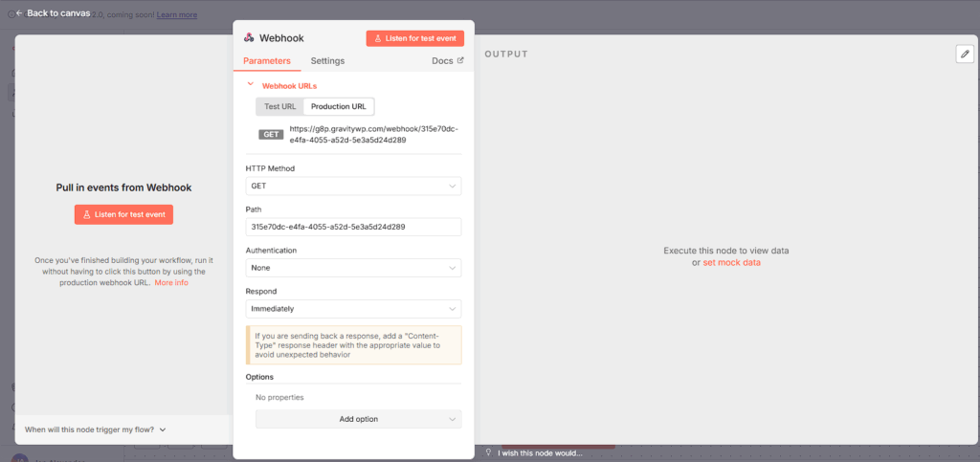The image size is (980, 462).
Task: Click I wish this node would... suggestion
Action: click(x=540, y=453)
